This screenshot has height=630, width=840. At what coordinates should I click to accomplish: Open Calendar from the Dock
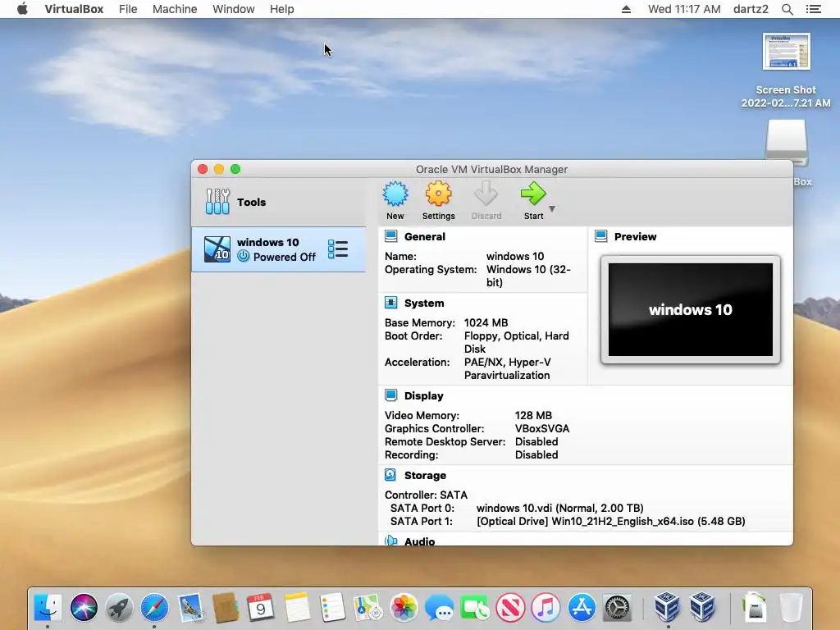point(261,608)
